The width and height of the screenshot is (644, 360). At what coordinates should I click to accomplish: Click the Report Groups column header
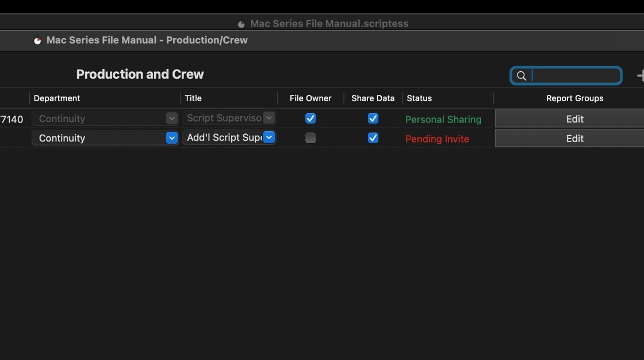click(574, 98)
